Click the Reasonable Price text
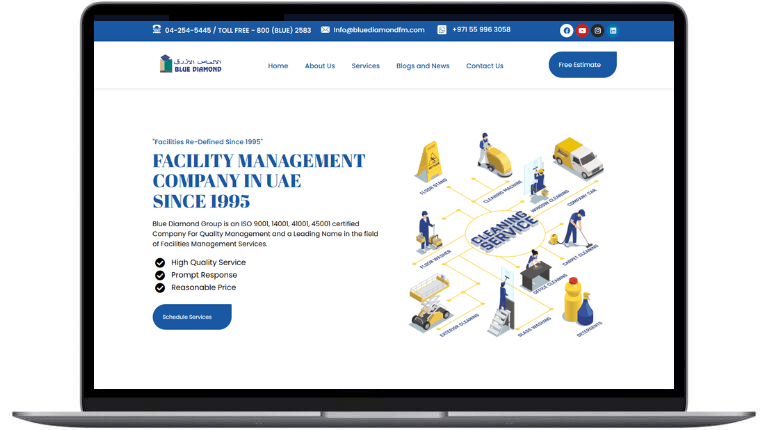The width and height of the screenshot is (768, 430). [x=203, y=287]
